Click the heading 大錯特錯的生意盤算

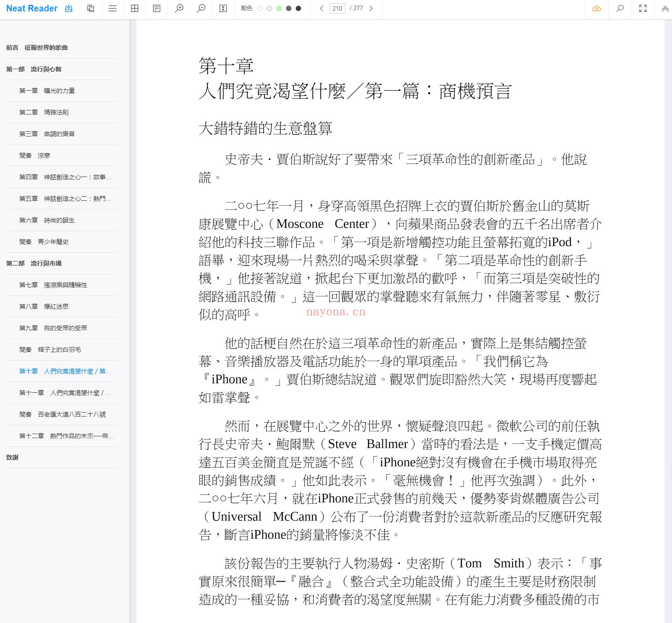tap(265, 128)
